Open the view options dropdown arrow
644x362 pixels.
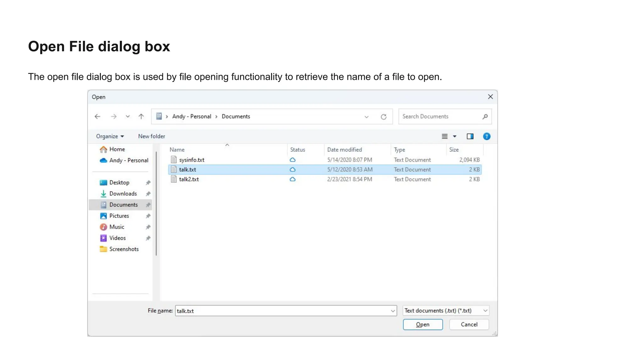click(x=455, y=136)
